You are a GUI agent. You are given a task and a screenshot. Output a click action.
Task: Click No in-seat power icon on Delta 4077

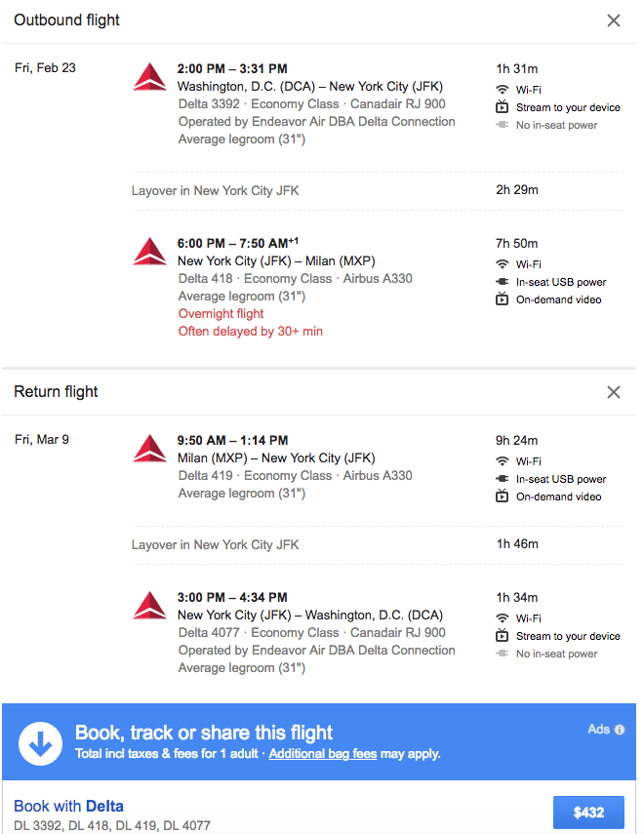point(503,654)
